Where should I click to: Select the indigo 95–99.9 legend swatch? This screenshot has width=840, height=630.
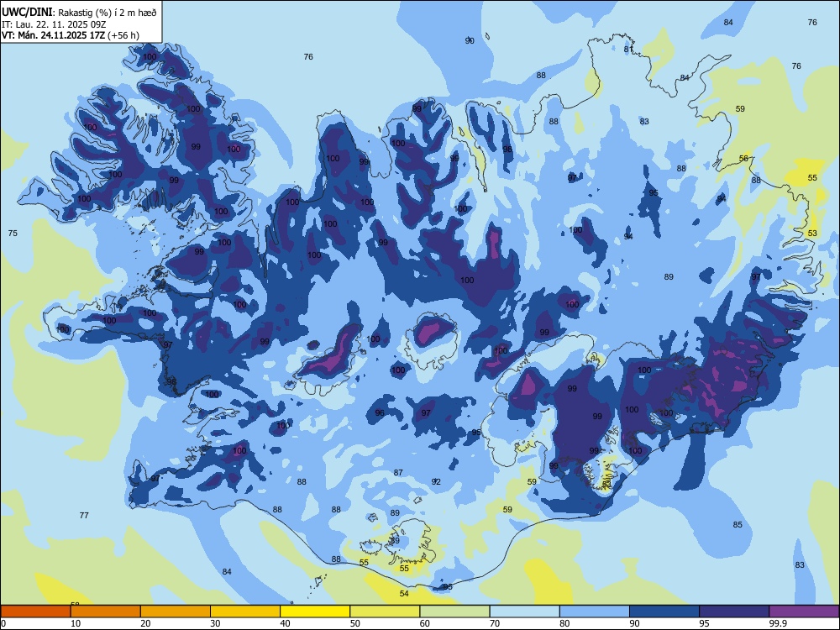coord(734,612)
